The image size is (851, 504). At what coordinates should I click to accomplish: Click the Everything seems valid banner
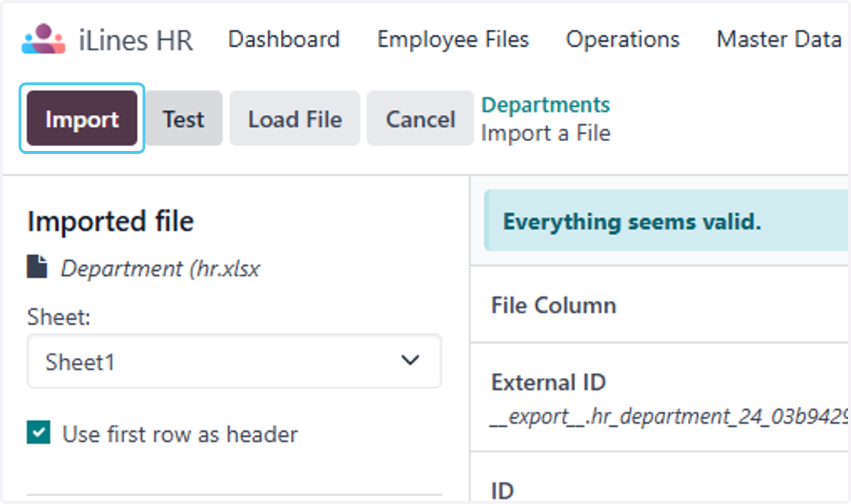(667, 221)
